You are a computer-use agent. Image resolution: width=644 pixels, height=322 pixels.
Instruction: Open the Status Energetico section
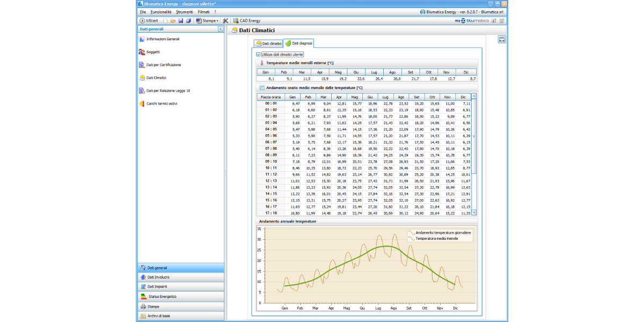[x=162, y=297]
